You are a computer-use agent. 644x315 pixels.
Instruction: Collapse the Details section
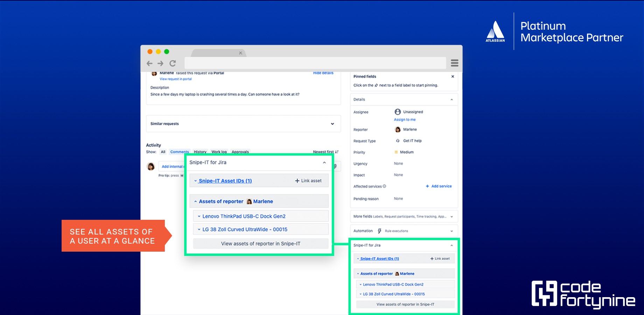451,100
